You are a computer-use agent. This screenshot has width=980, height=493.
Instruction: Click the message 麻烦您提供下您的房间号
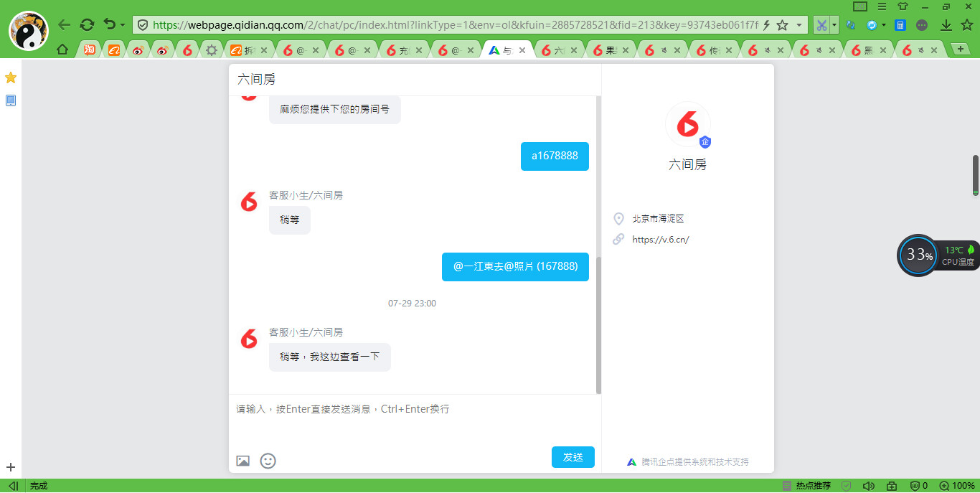tap(335, 110)
